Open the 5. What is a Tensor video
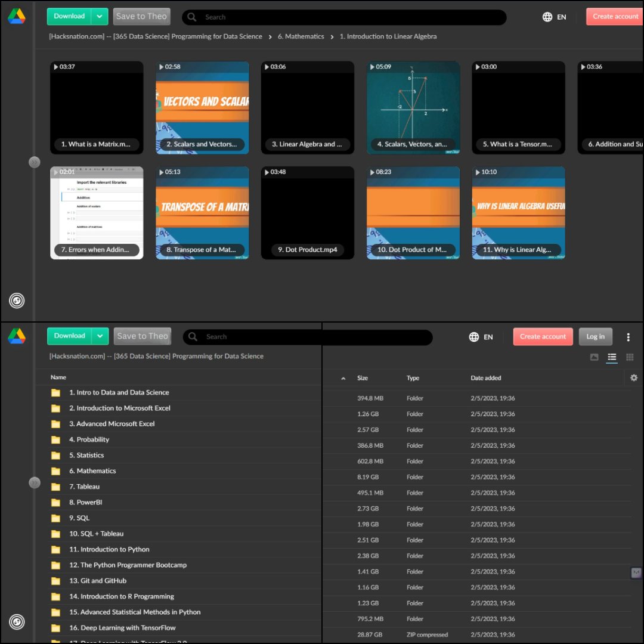 [518, 107]
